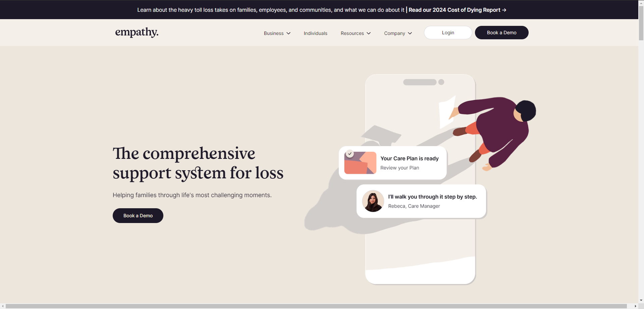Click the horizontal scrollbar right arrow
Image resolution: width=644 pixels, height=309 pixels.
pos(635,306)
